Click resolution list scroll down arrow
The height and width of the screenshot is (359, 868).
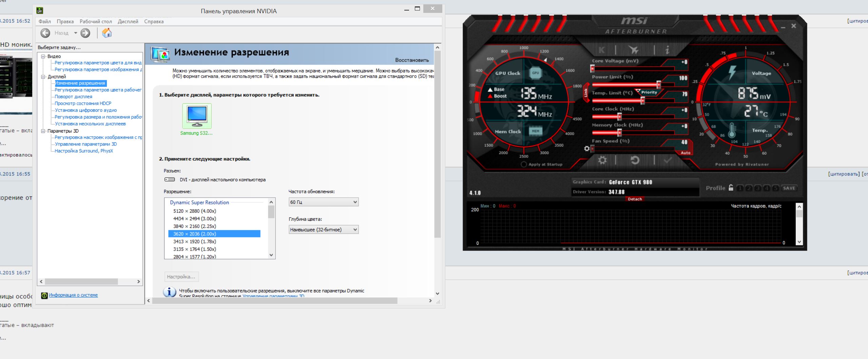click(x=271, y=255)
